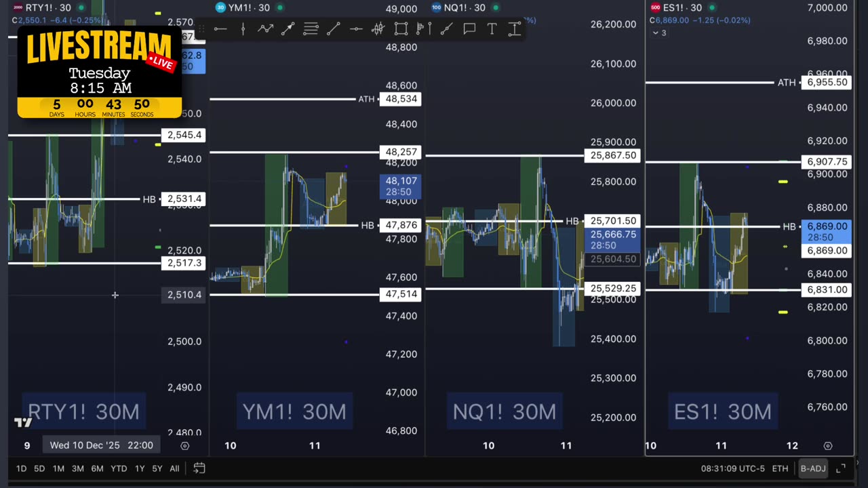Screen dimensions: 868x488
Task: Click the Wed 10 Dec '25 22:00 time label
Action: click(x=102, y=445)
